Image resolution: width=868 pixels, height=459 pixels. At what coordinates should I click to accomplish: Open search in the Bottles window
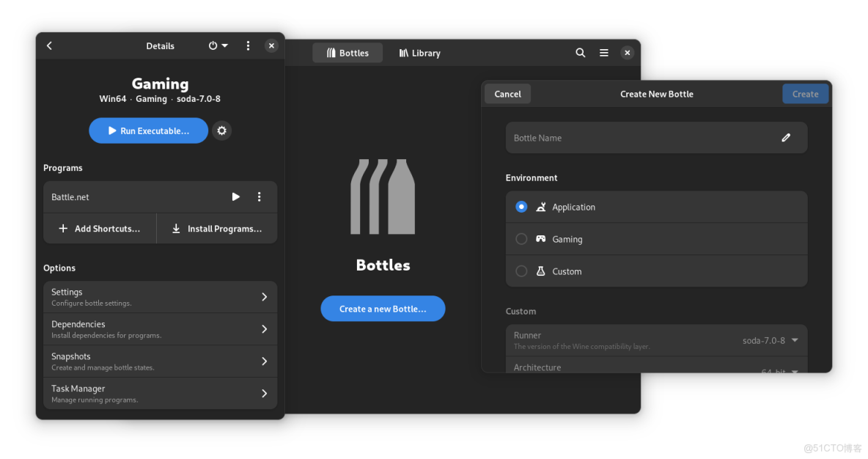coord(580,53)
